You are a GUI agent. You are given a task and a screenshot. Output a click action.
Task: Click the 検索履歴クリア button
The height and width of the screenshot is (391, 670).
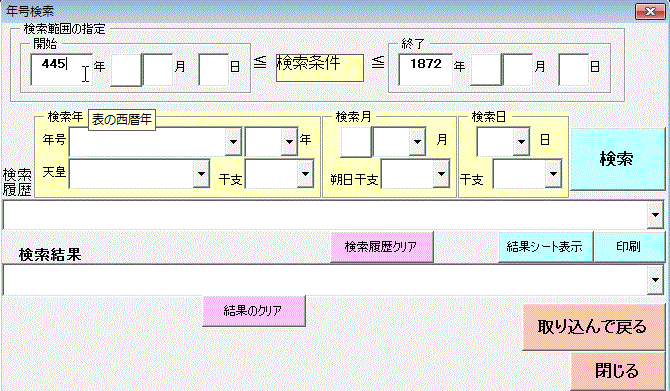382,247
